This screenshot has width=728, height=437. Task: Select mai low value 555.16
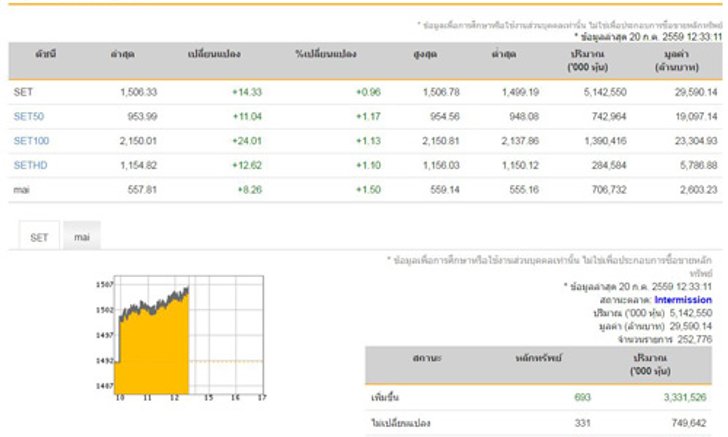coord(524,189)
